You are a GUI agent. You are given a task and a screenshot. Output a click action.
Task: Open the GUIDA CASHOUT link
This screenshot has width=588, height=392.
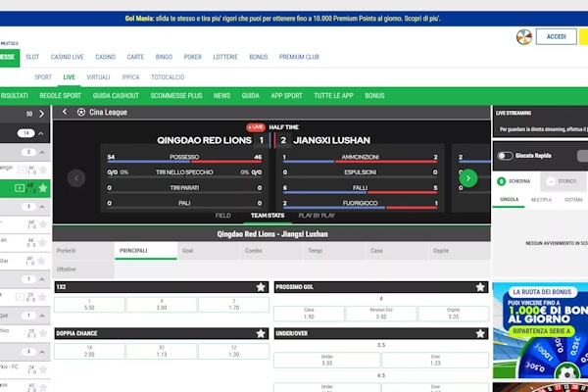pos(116,96)
